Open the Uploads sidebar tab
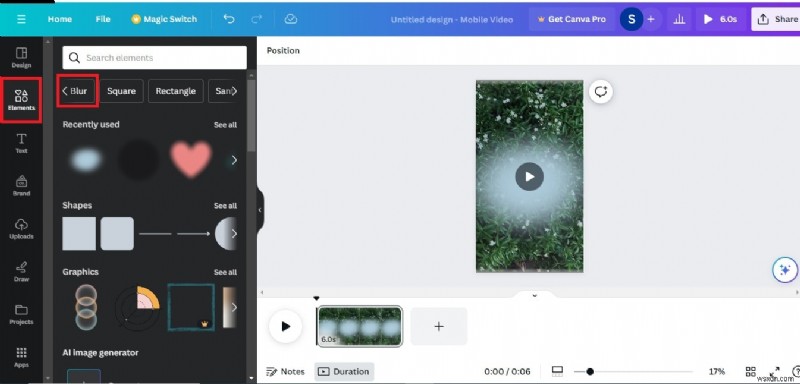This screenshot has height=384, width=800. coord(21,228)
